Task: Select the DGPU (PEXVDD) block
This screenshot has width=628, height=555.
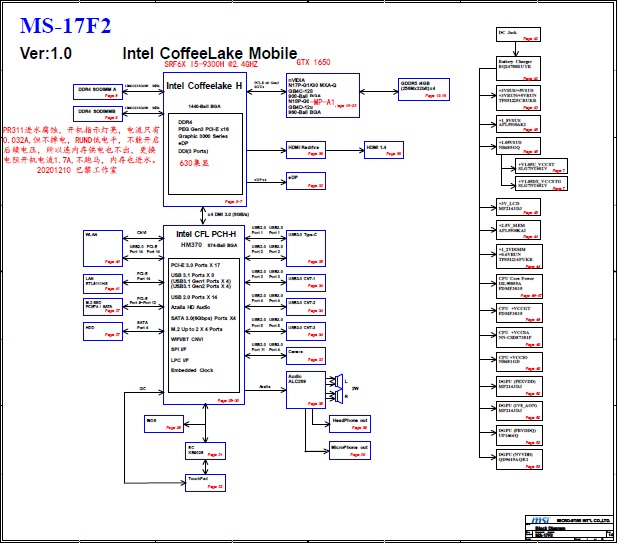Action: coord(519,387)
